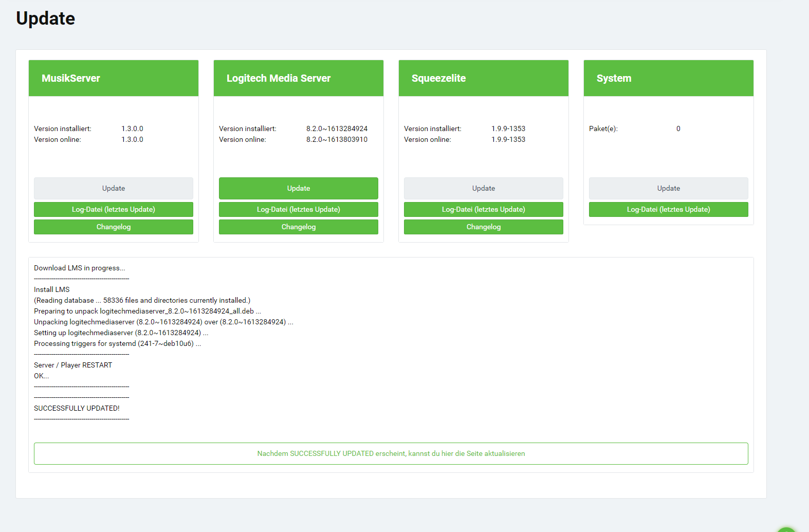Click the Update button in MusikServer card
Viewport: 809px width, 532px height.
tap(114, 188)
